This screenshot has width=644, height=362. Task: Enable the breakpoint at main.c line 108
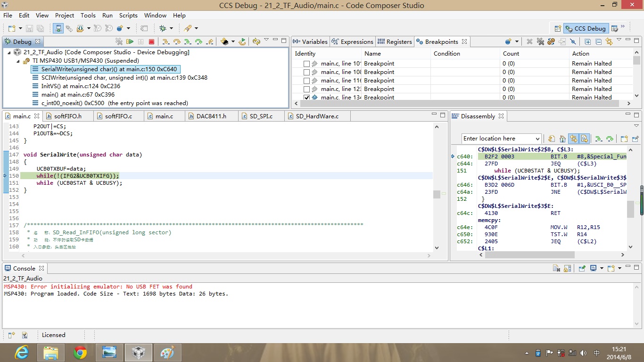(x=306, y=72)
